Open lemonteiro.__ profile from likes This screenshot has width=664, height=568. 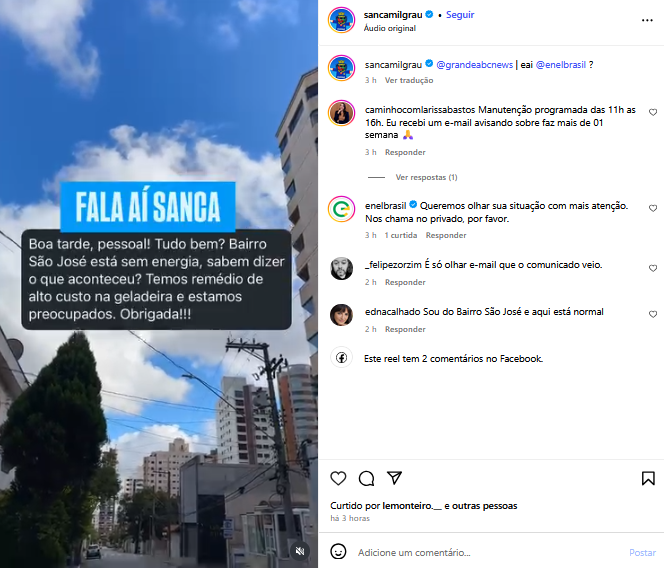coord(412,506)
